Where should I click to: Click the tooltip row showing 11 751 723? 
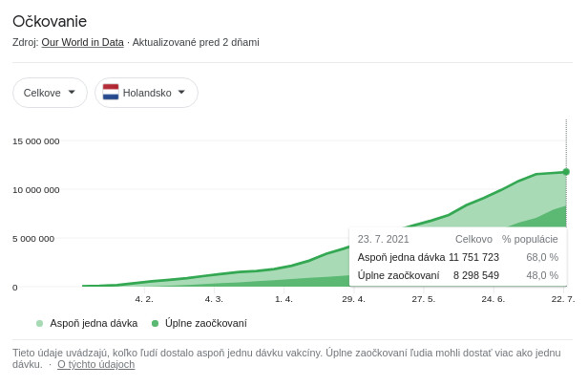click(457, 257)
